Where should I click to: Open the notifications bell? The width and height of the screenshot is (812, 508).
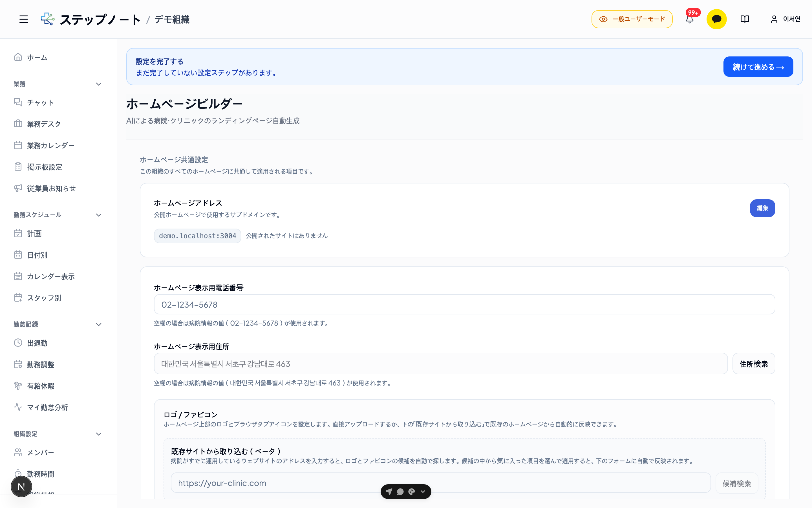point(690,19)
